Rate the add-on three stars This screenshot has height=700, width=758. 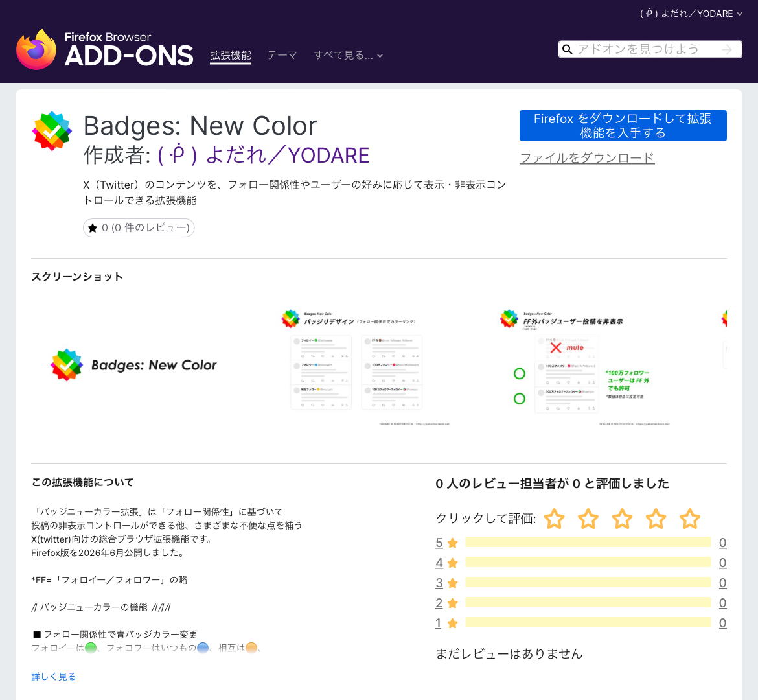pos(622,519)
